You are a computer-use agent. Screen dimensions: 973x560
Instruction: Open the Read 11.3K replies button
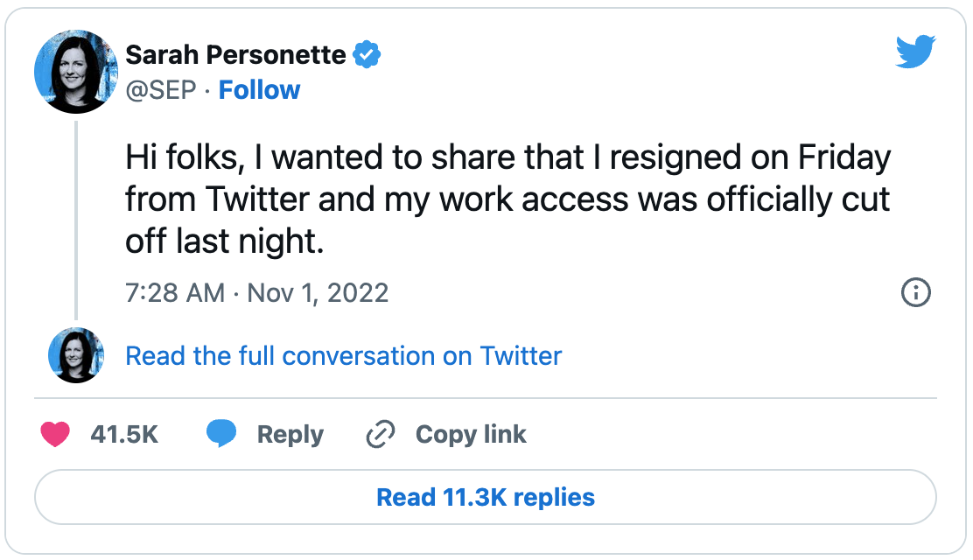point(485,498)
